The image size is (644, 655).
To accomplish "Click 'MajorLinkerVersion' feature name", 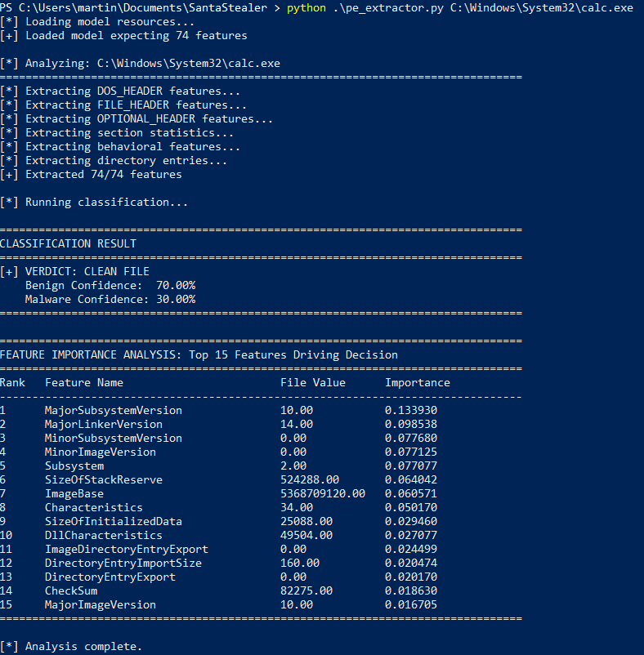I will click(104, 425).
